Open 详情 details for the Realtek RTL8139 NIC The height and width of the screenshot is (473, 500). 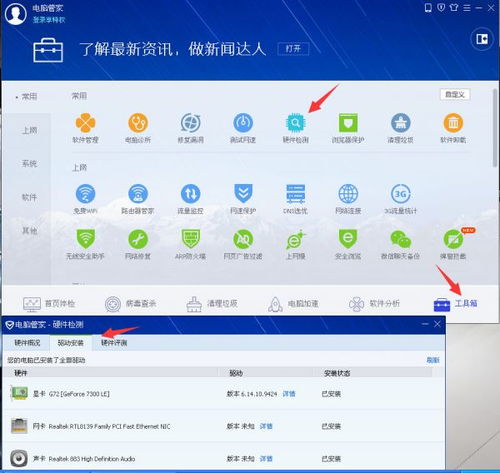(266, 426)
